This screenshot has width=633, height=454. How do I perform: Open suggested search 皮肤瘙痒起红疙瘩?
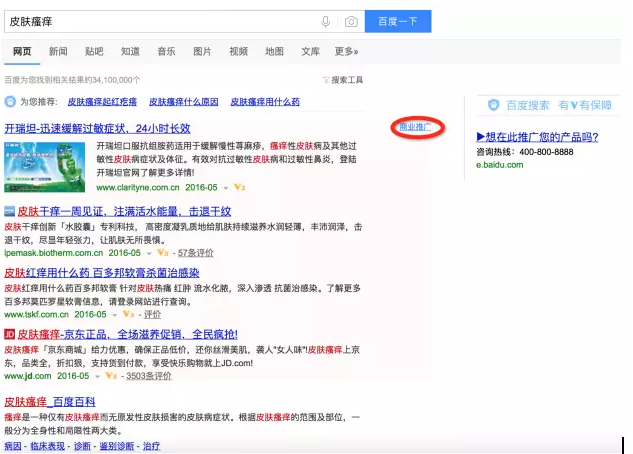pos(102,102)
